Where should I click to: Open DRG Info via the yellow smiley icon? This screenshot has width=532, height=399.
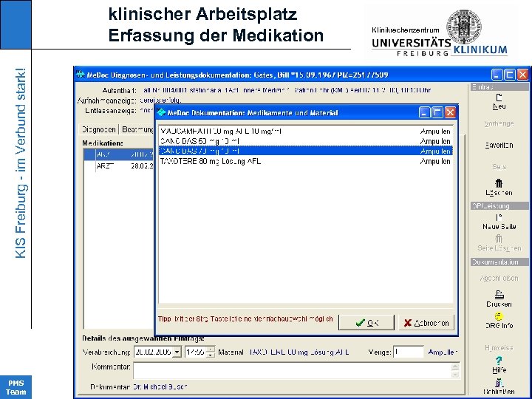click(499, 316)
